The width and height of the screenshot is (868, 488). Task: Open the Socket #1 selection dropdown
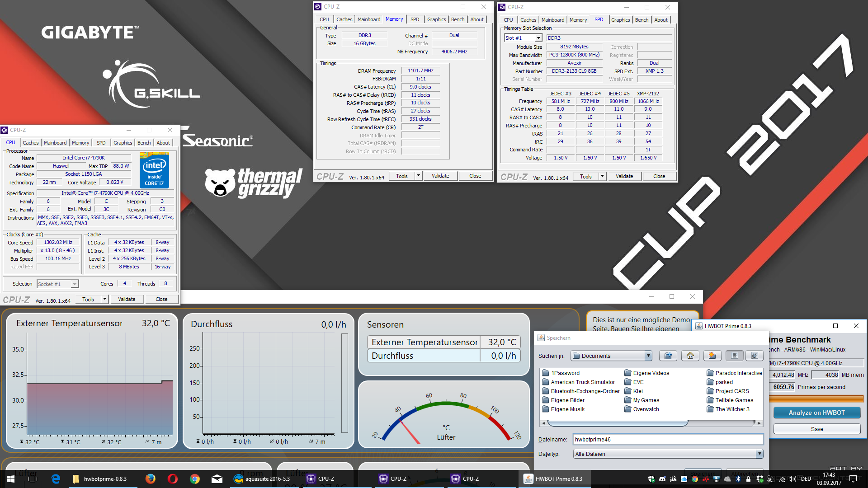click(x=57, y=284)
